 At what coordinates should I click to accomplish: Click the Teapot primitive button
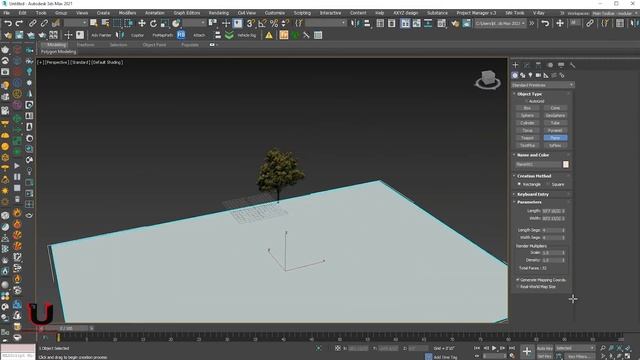click(527, 138)
